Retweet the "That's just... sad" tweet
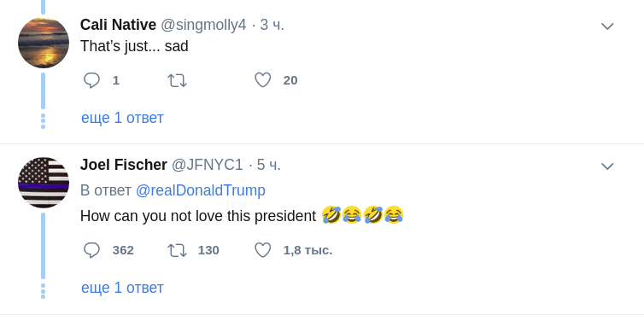 point(177,80)
